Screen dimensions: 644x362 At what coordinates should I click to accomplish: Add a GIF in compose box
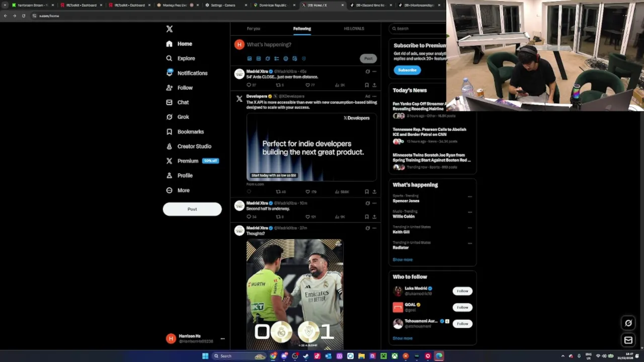coord(258,58)
